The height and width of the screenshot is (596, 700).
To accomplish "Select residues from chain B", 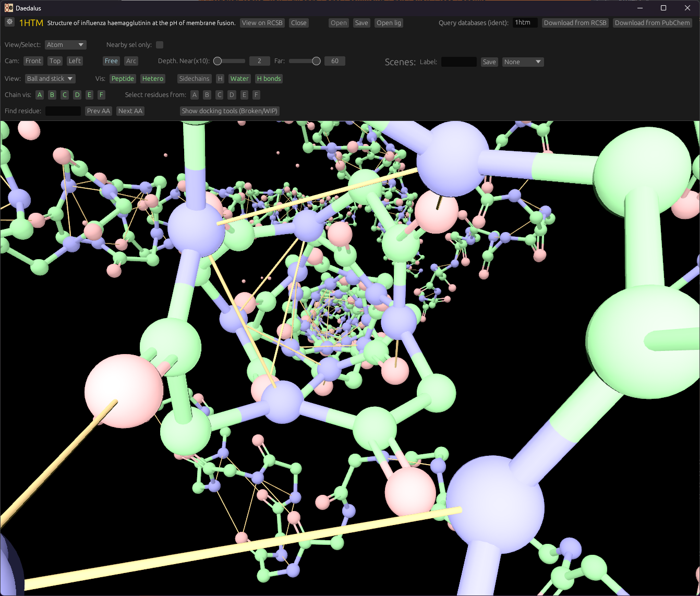I will [x=207, y=95].
